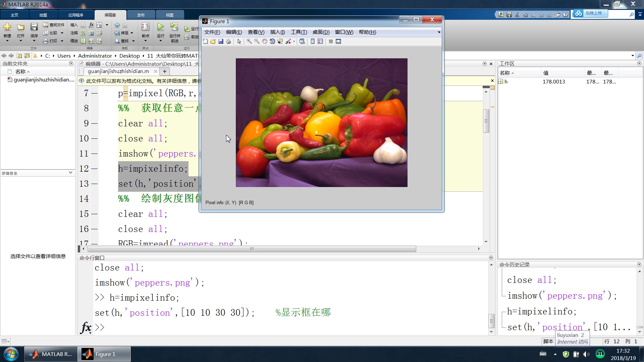
Task: Open the Workspace panel actions menu
Action: (x=639, y=63)
